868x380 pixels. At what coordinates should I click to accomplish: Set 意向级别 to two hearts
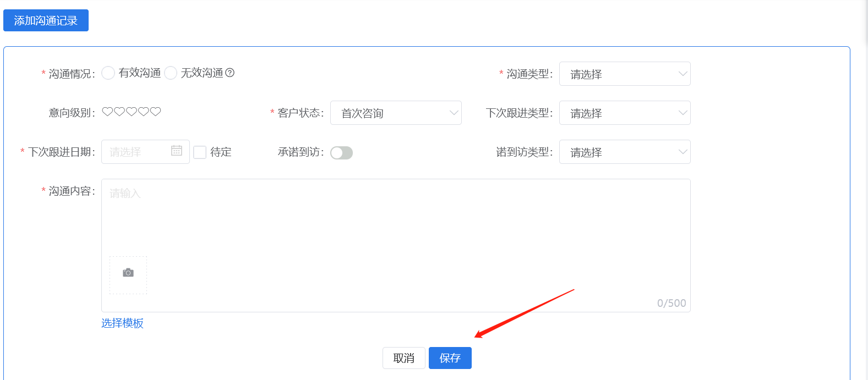click(x=119, y=112)
